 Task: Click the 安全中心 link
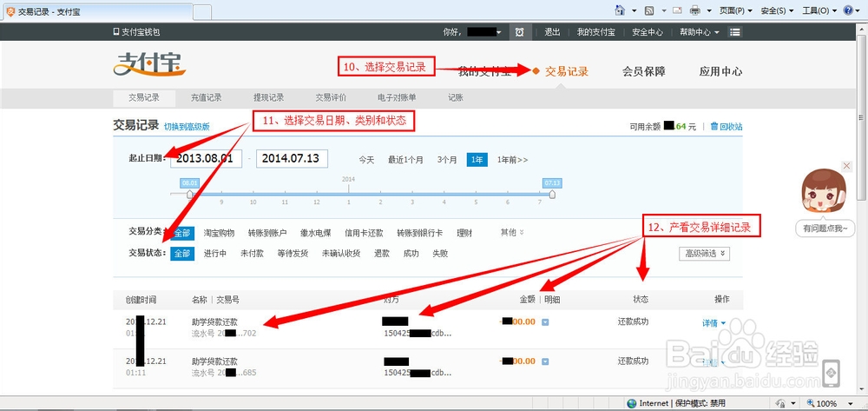[x=648, y=32]
